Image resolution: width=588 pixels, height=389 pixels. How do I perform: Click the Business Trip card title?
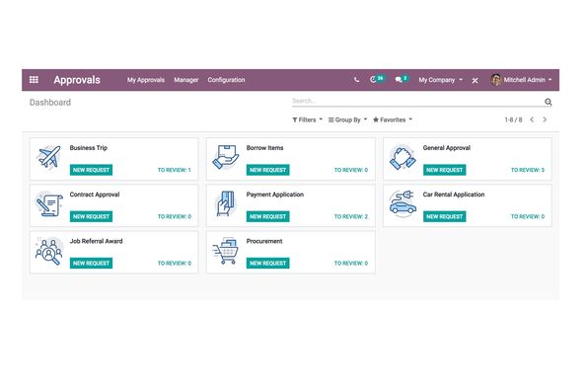click(x=89, y=148)
